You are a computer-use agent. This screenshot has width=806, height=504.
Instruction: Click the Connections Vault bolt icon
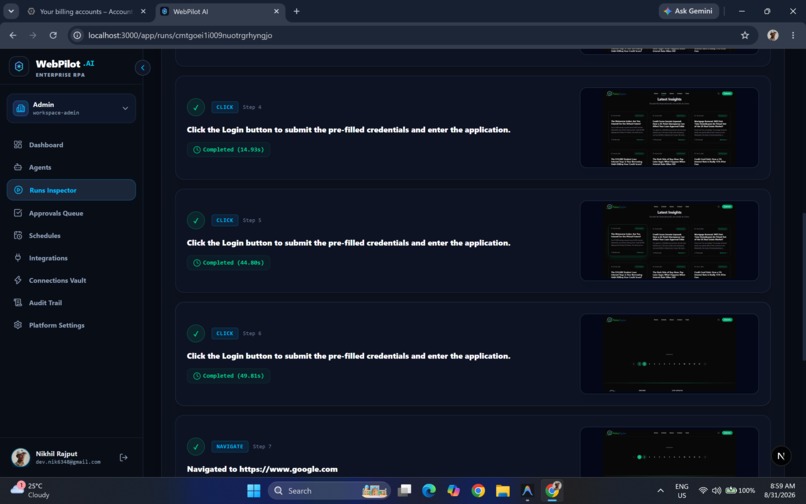pos(18,280)
